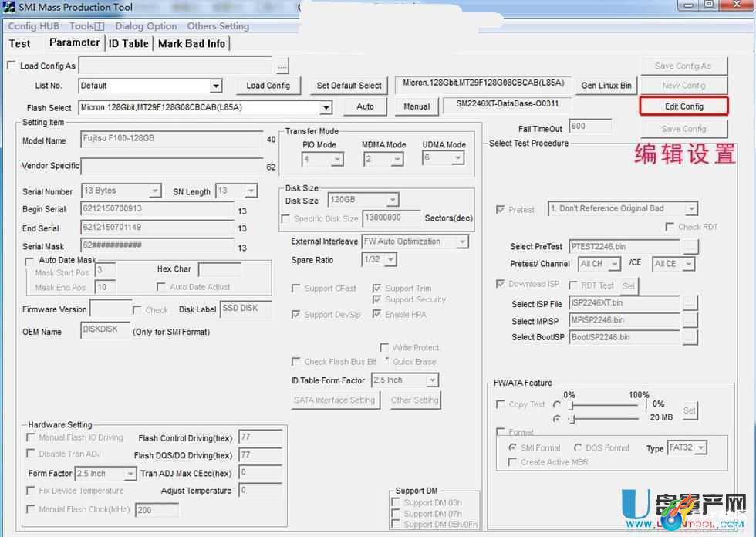Click the Flash Control Driving hex field
756x537 pixels.
[x=261, y=437]
